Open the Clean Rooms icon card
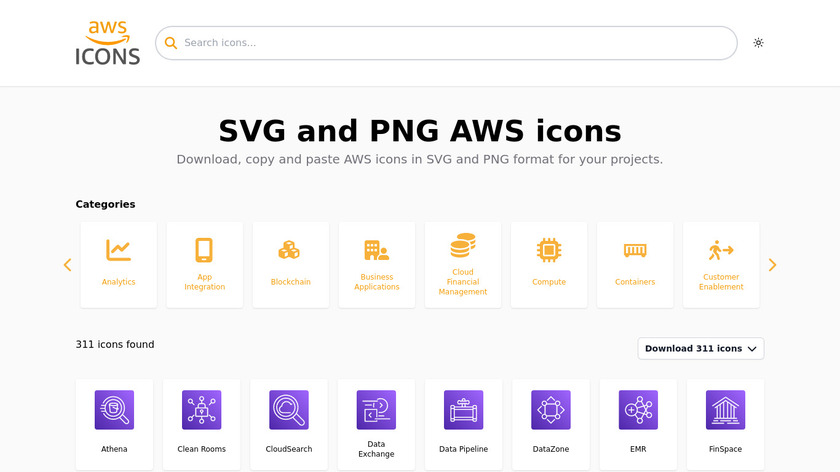The height and width of the screenshot is (472, 840). (201, 425)
